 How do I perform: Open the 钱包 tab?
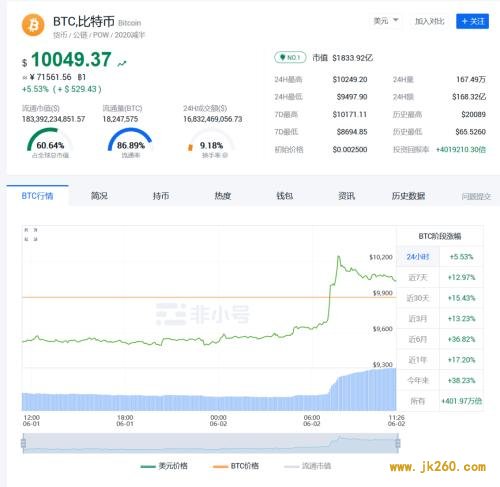point(285,196)
